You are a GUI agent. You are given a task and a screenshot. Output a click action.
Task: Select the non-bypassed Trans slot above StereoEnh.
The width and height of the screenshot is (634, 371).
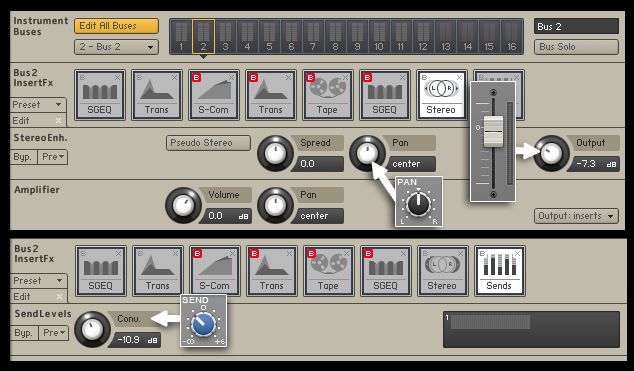[x=156, y=95]
